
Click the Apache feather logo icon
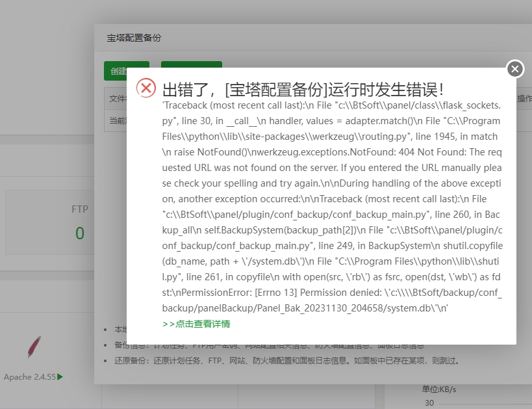34,347
